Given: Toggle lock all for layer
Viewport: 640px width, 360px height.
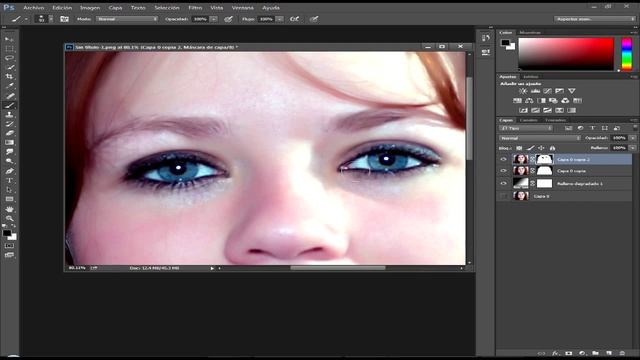Looking at the screenshot, I should pyautogui.click(x=552, y=148).
